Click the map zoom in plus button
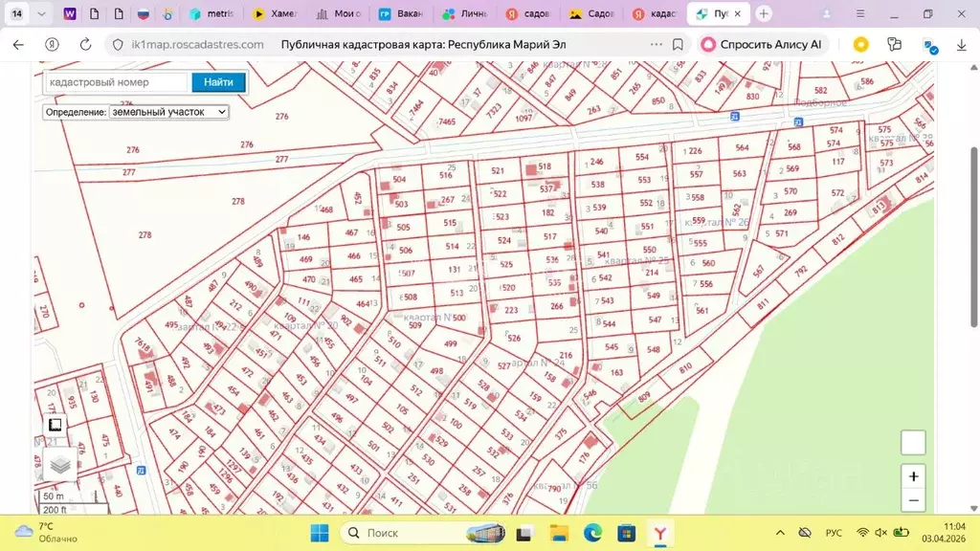Viewport: 980px width, 551px height. click(x=913, y=476)
